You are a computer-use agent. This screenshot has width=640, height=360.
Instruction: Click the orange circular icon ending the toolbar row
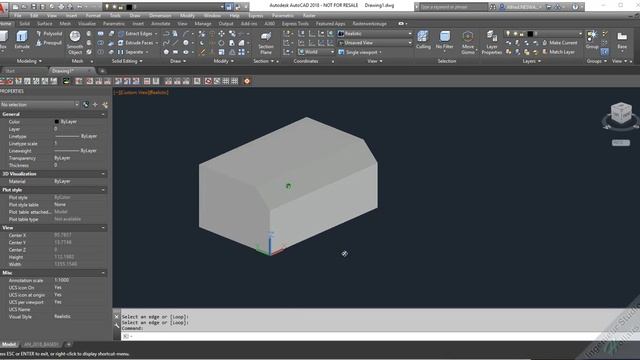247,81
